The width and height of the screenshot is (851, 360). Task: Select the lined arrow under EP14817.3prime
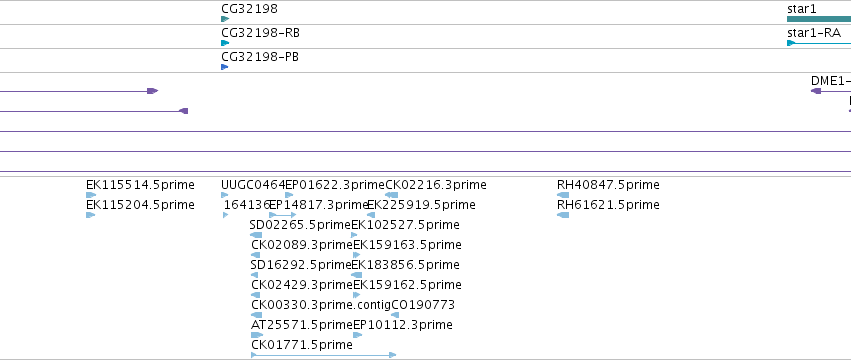283,215
